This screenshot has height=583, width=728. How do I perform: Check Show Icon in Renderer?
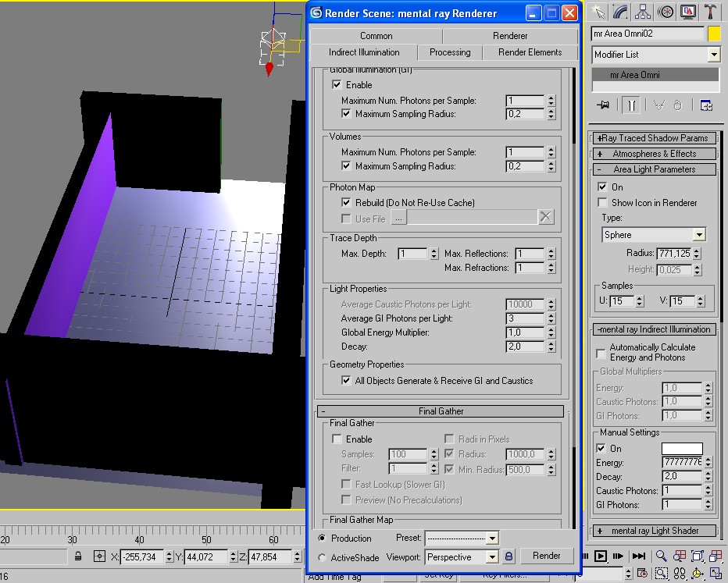coord(603,203)
